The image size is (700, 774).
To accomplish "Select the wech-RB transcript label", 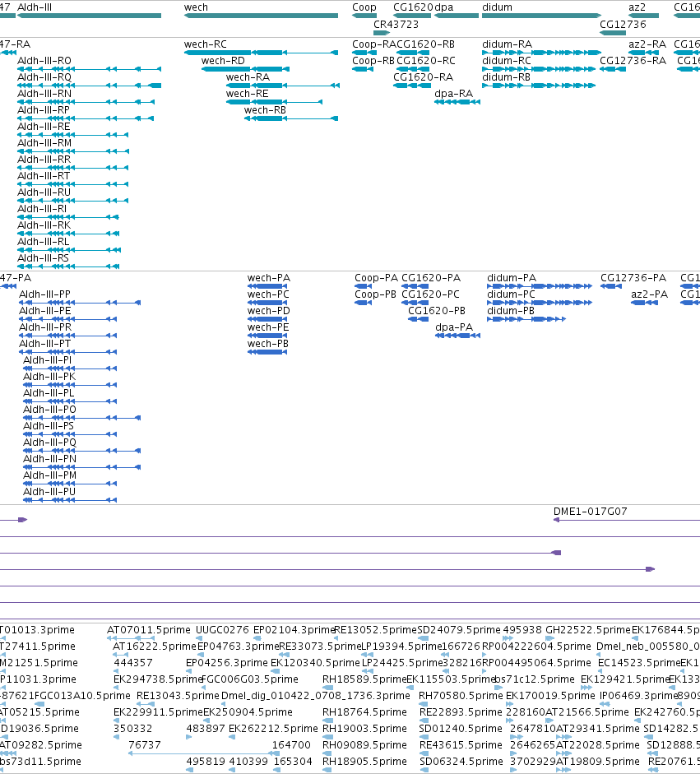I will (x=265, y=110).
